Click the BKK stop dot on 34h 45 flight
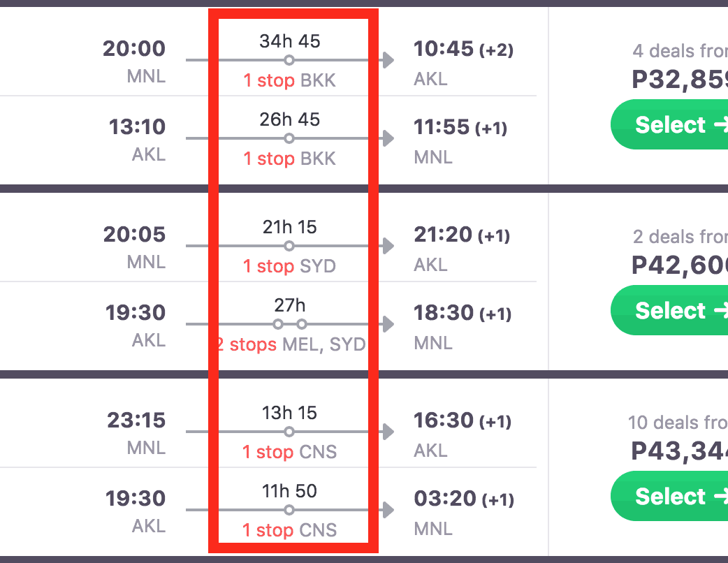This screenshot has height=563, width=728. click(289, 60)
